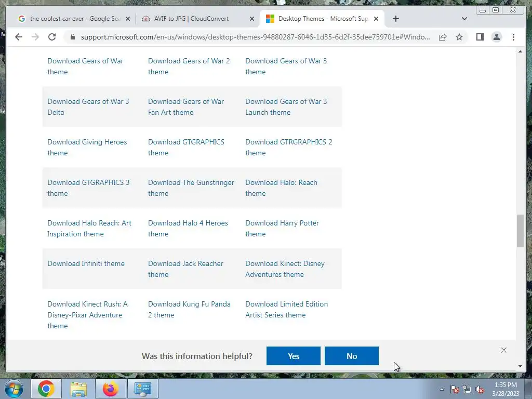Close the Google Search tab
532x399 pixels.
128,19
